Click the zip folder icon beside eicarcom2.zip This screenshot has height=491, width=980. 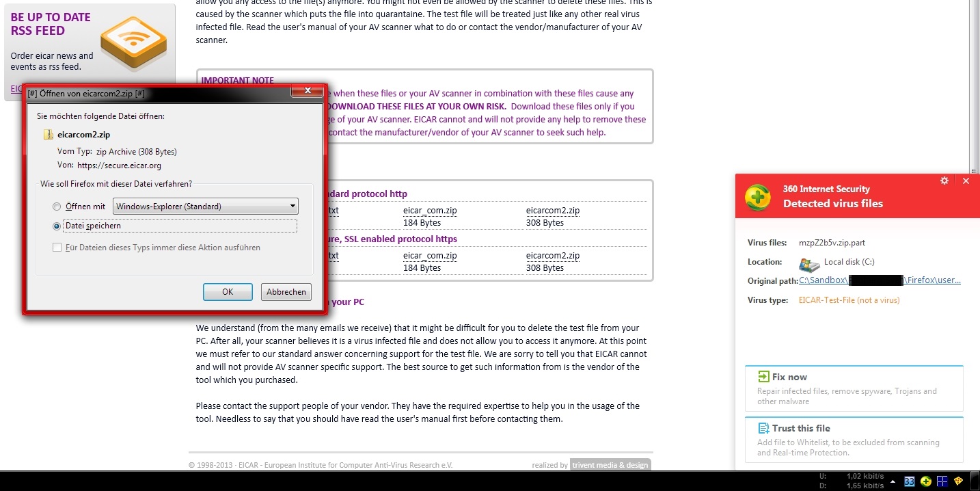click(x=49, y=135)
